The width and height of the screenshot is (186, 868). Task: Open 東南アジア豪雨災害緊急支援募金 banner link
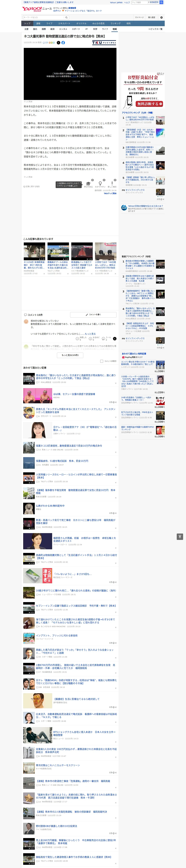[x=48, y=2]
